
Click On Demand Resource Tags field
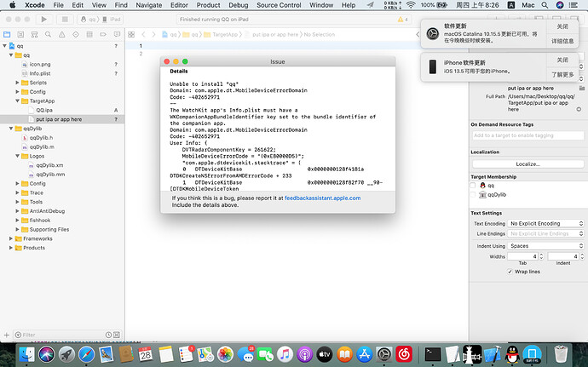527,135
